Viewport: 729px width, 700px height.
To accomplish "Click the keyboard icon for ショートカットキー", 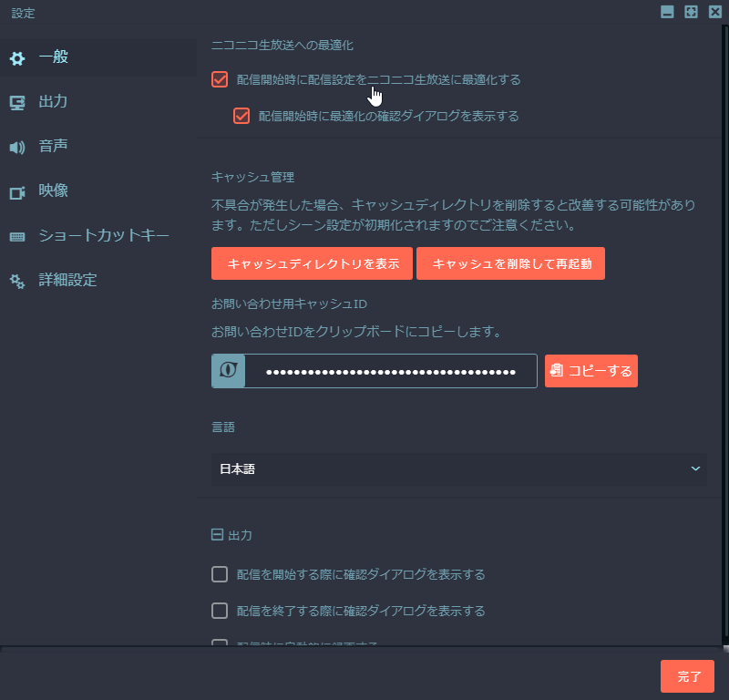I will 16,236.
